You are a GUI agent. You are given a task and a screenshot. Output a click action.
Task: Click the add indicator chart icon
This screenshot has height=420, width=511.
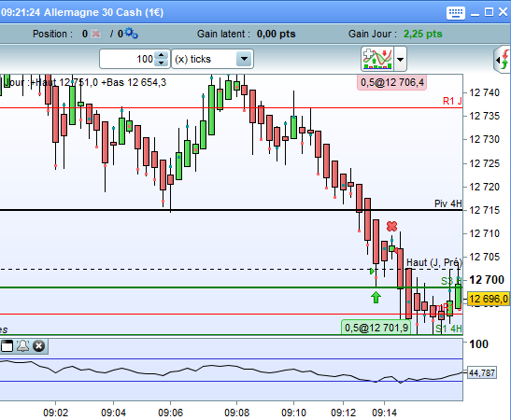tap(377, 59)
